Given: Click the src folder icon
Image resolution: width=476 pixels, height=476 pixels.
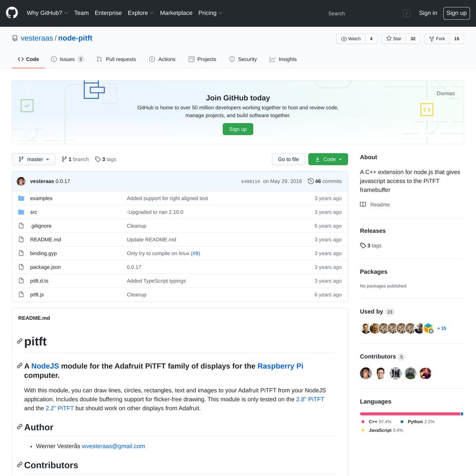Looking at the screenshot, I should coord(21,212).
